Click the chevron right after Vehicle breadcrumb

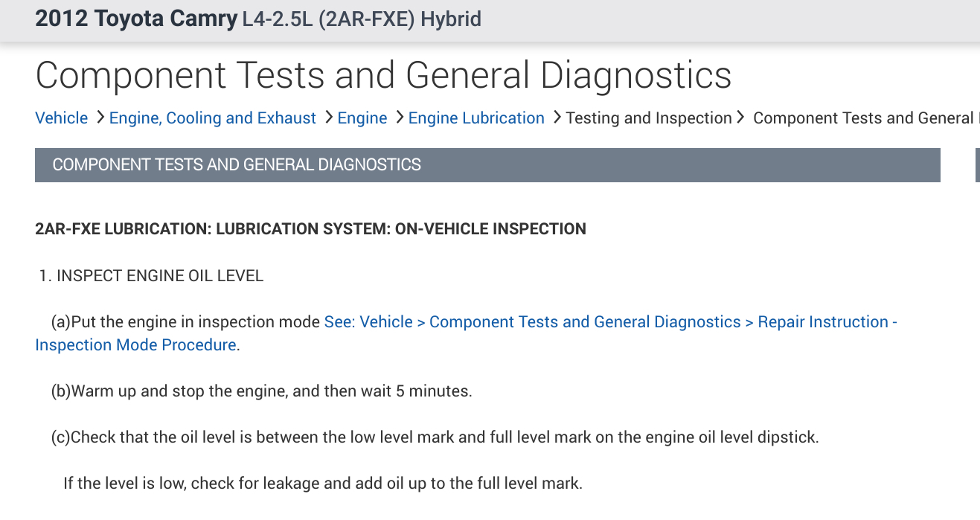tap(100, 118)
